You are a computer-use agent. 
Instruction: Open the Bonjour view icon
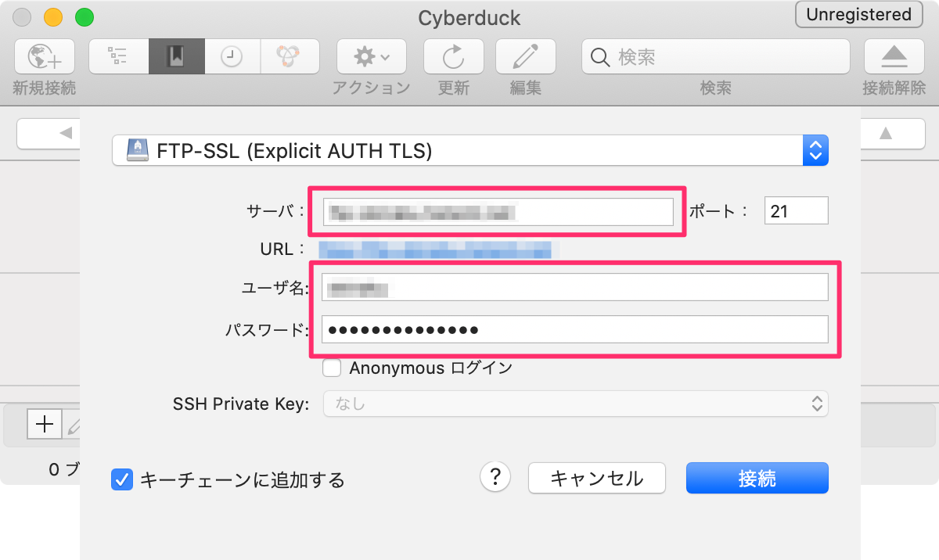[290, 56]
